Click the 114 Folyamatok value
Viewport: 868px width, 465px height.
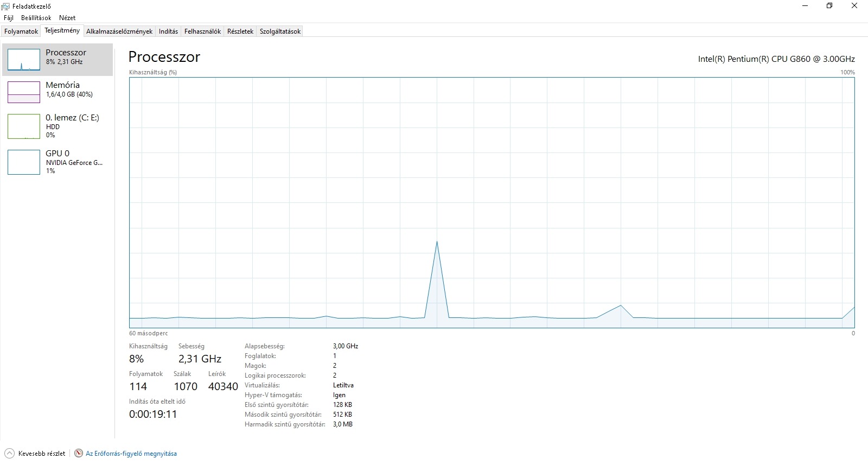pos(138,387)
